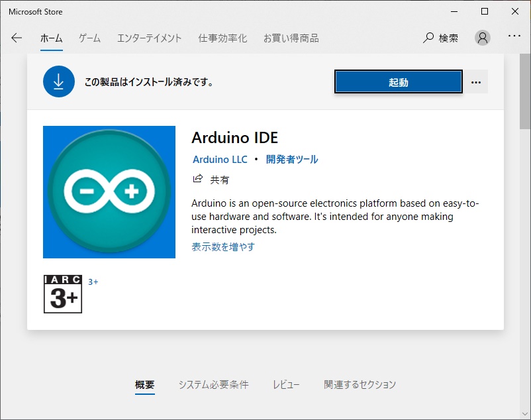This screenshot has height=420, width=531.
Task: Click the Arduino IDE title text
Action: click(x=234, y=138)
